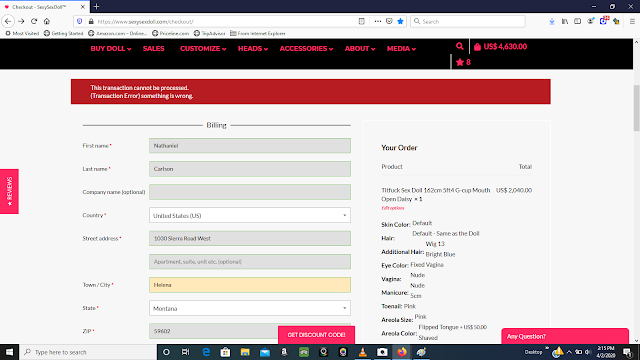The width and height of the screenshot is (640, 360).
Task: Open Firefox downloads arrow icon
Action: pyautogui.click(x=552, y=21)
